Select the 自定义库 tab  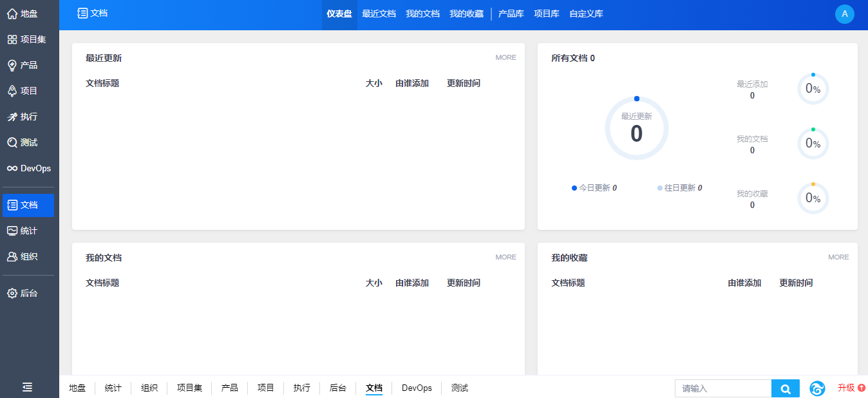click(x=586, y=14)
